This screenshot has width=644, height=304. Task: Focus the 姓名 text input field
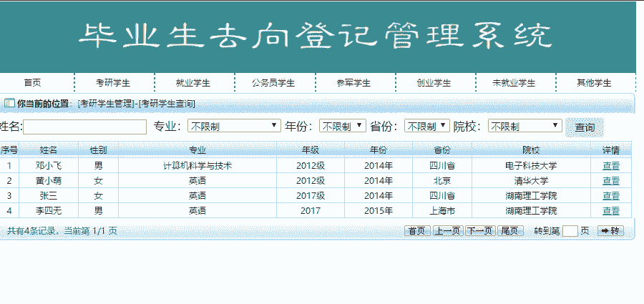click(84, 127)
